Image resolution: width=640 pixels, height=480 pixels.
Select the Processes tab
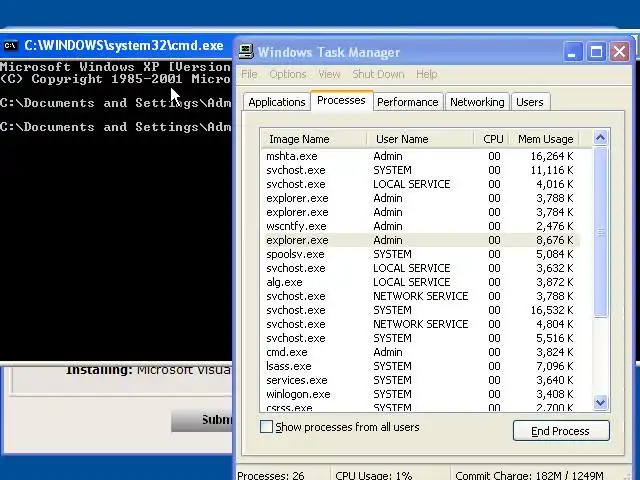341,100
